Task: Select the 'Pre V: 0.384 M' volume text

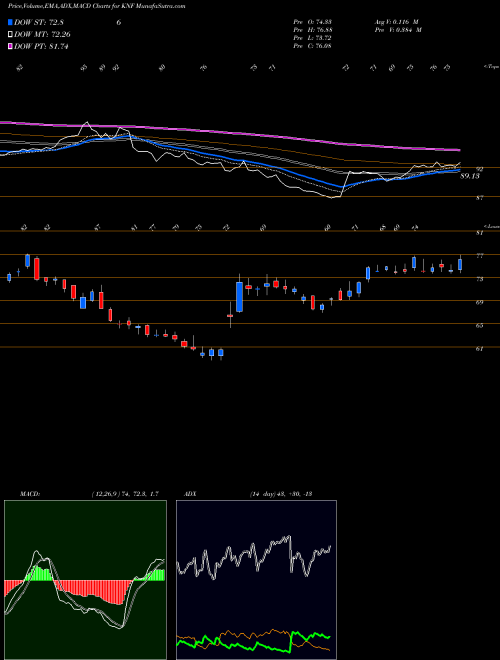Action: [398, 30]
